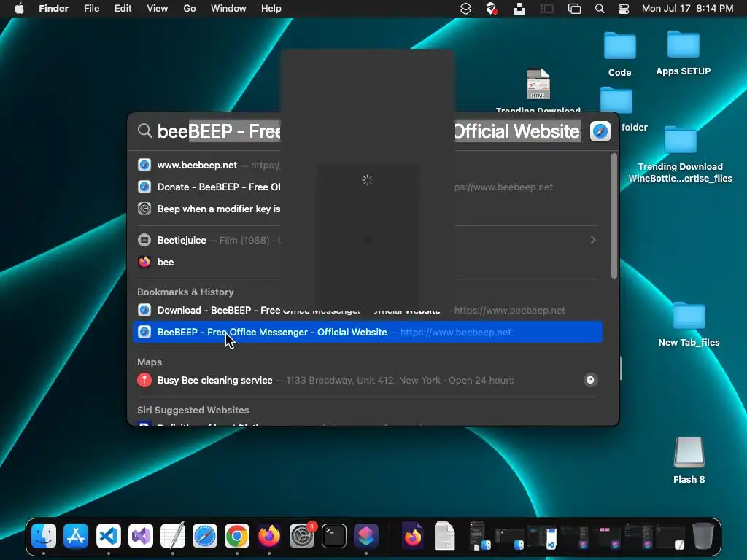Open Firefox from the Dock
The height and width of the screenshot is (560, 747).
(270, 536)
